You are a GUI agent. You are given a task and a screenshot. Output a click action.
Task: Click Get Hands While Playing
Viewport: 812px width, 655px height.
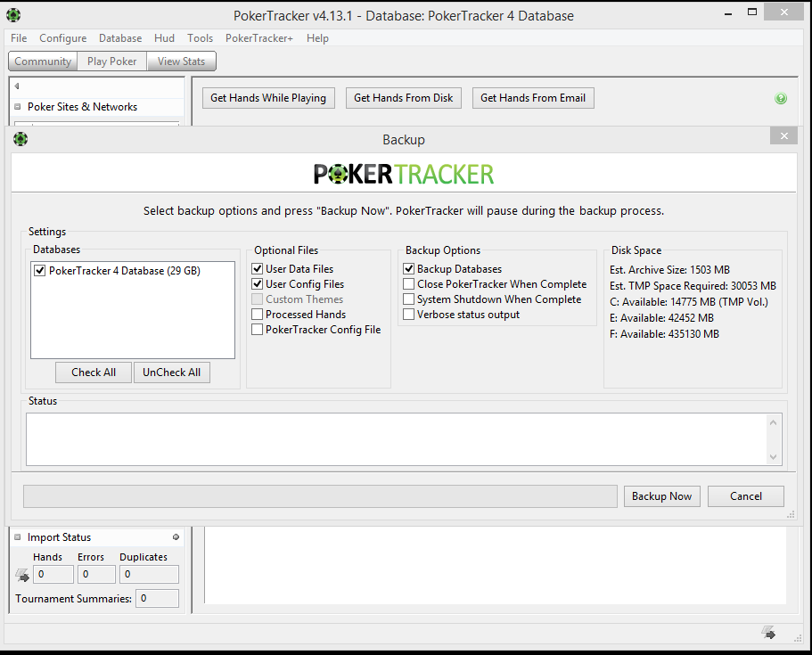[x=268, y=98]
